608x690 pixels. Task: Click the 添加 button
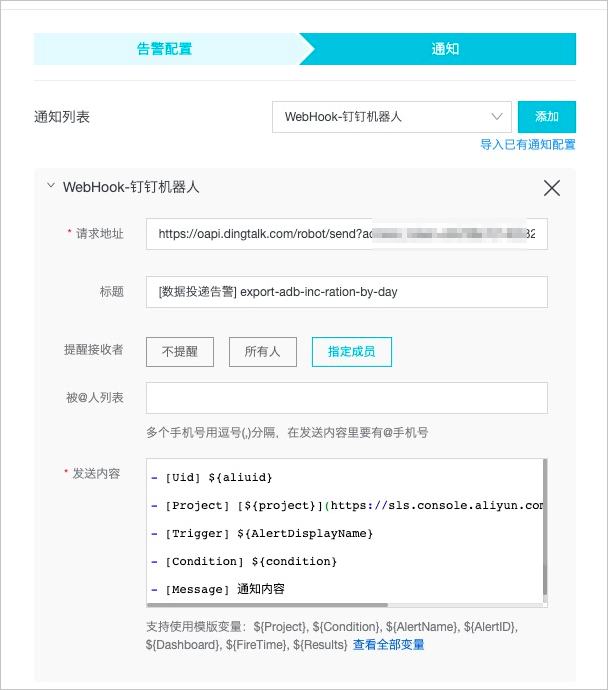[547, 117]
